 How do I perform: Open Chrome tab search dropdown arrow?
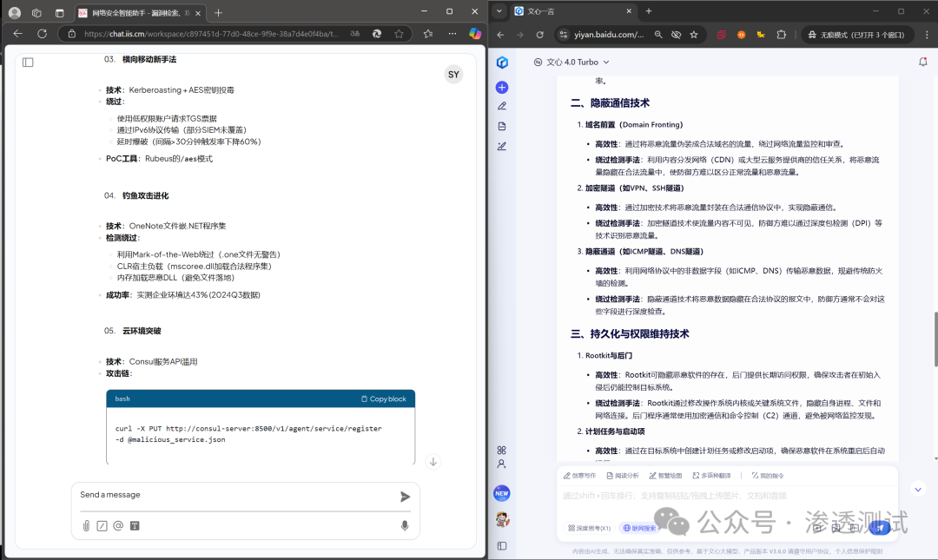coord(499,10)
